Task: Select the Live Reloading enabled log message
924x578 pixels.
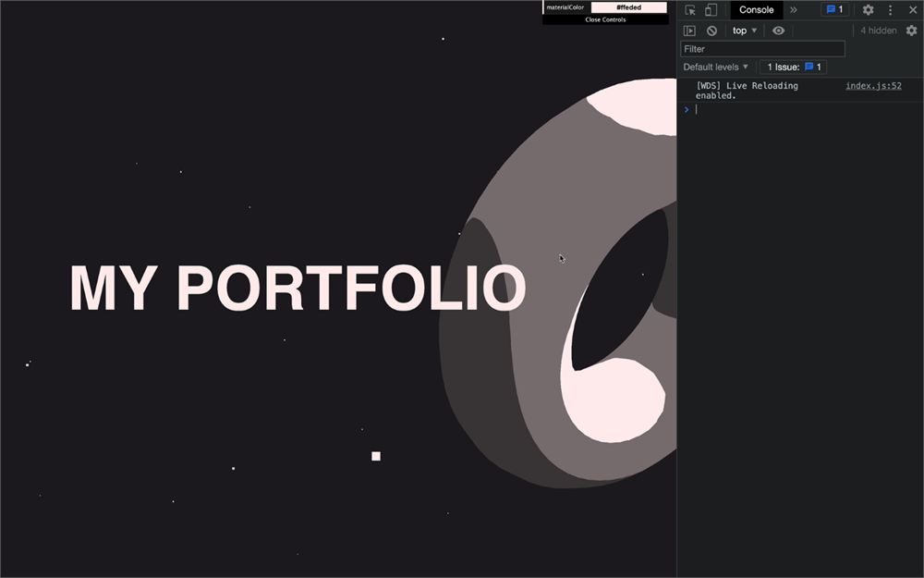Action: [x=747, y=91]
